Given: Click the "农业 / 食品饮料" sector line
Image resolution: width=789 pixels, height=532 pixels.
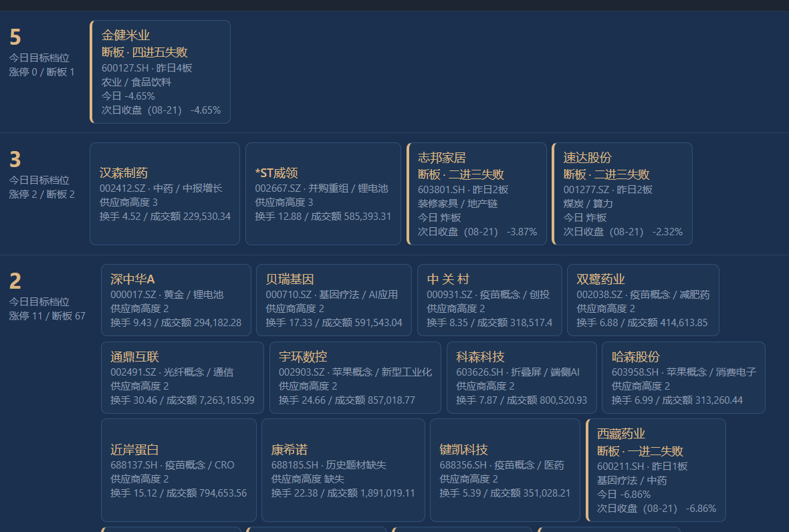Looking at the screenshot, I should point(136,82).
